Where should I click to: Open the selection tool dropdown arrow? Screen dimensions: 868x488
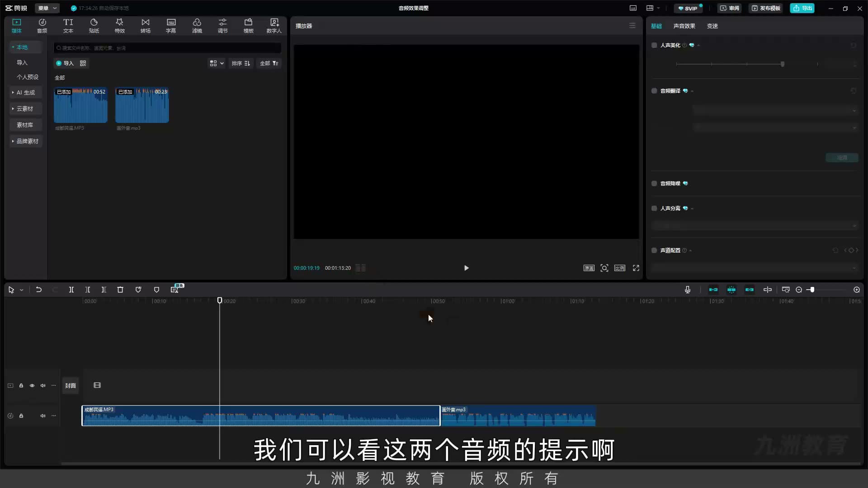pyautogui.click(x=21, y=290)
